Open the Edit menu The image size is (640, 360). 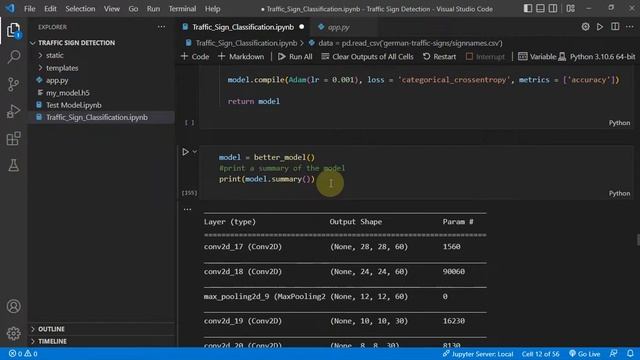point(50,9)
